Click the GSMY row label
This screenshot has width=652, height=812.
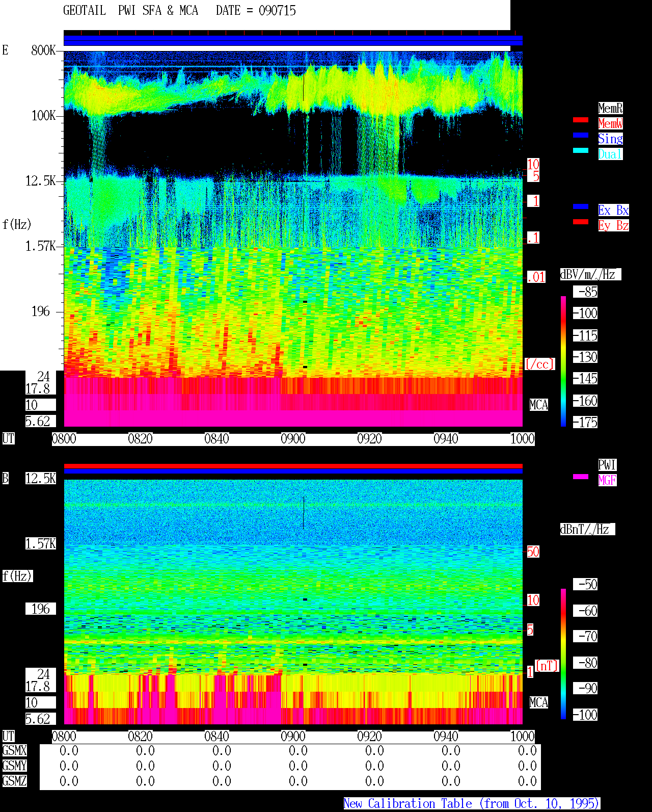[14, 766]
